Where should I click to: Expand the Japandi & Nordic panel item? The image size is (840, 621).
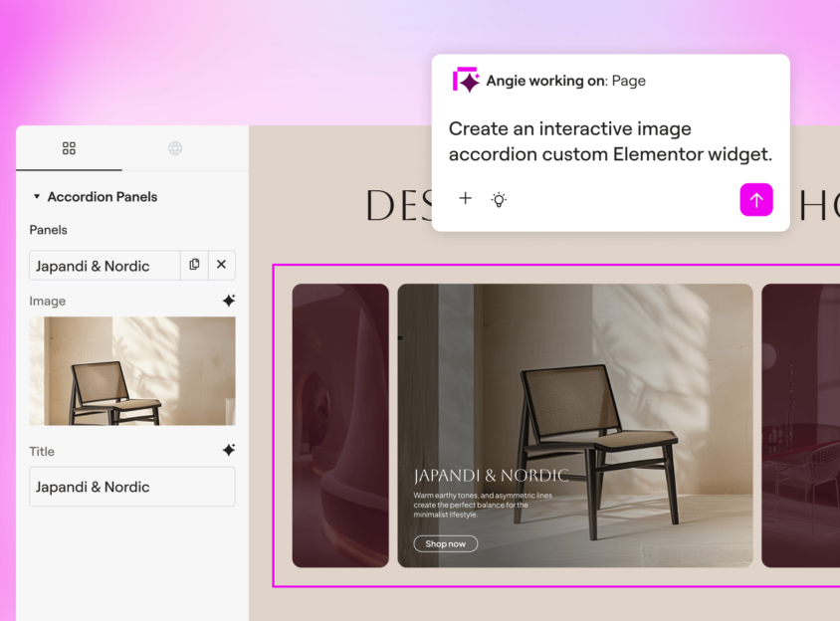104,266
